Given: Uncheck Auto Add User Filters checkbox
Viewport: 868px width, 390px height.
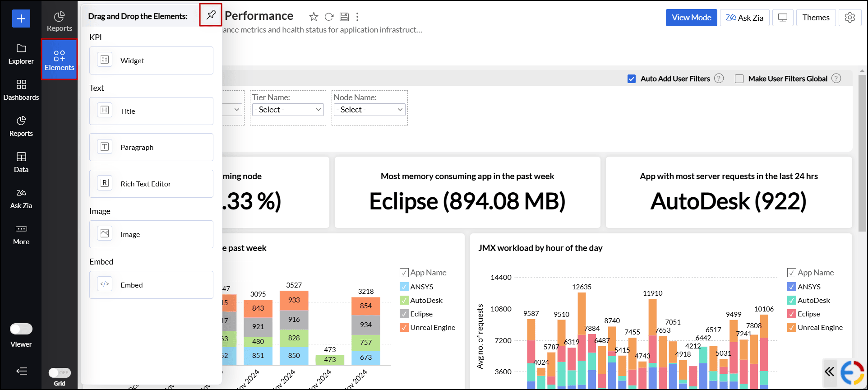Looking at the screenshot, I should [632, 79].
